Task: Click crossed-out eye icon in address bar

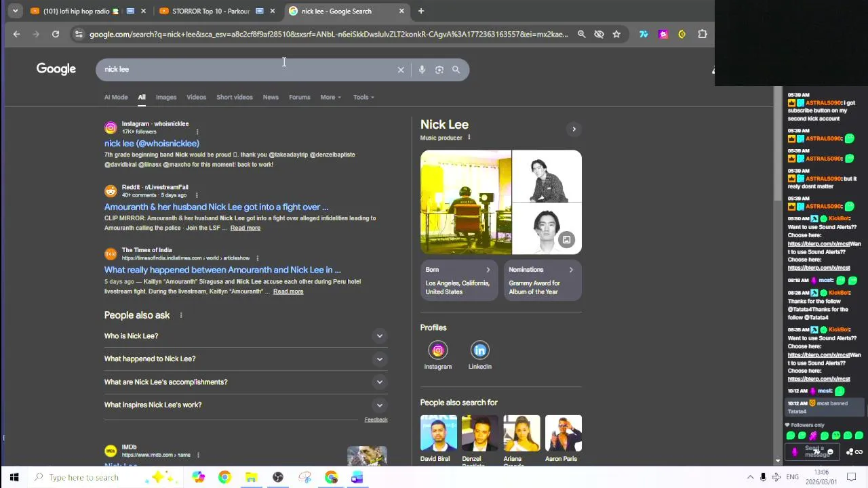Action: pyautogui.click(x=599, y=34)
